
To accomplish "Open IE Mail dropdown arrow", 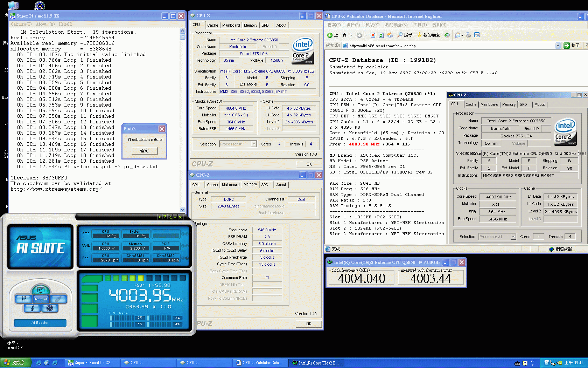I will pyautogui.click(x=462, y=35).
